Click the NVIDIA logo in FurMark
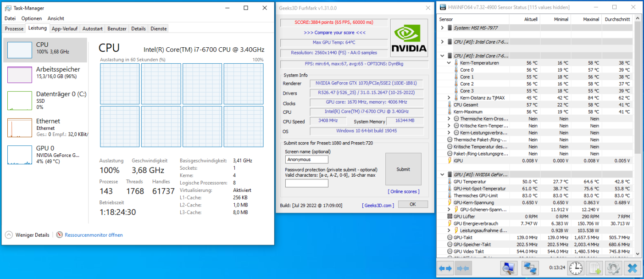644x279 pixels. 410,38
